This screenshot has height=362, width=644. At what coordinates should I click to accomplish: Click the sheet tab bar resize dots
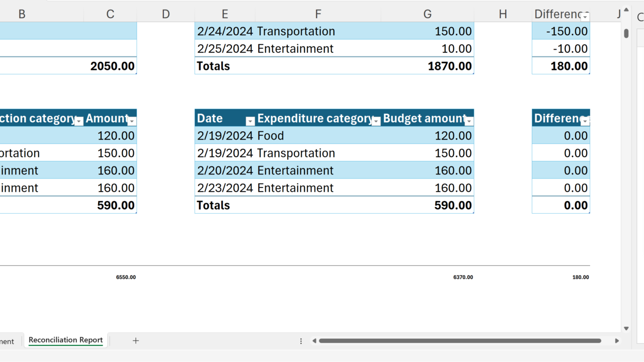pyautogui.click(x=301, y=341)
